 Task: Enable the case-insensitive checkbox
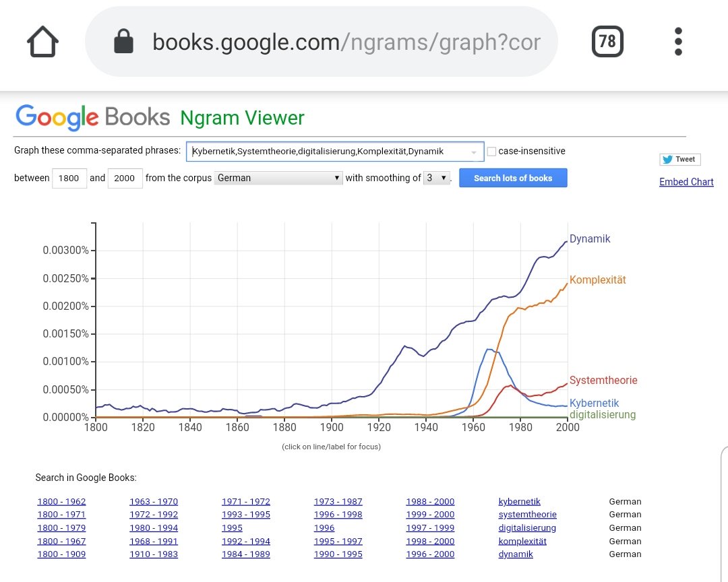491,151
